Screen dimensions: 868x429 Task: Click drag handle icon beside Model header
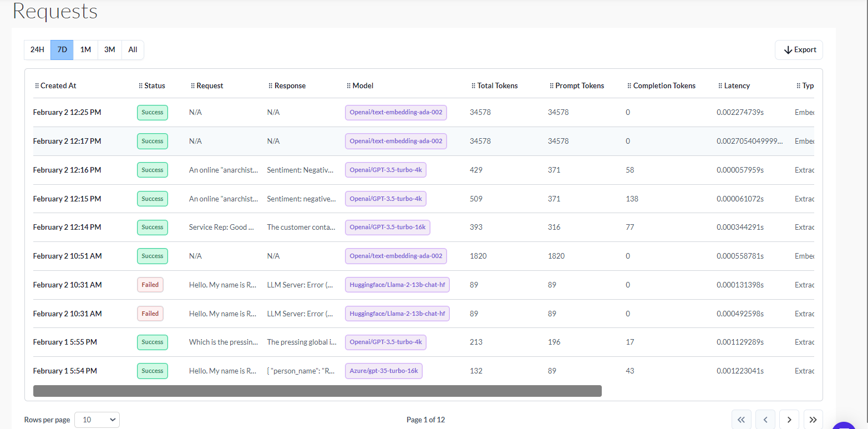[x=348, y=86]
